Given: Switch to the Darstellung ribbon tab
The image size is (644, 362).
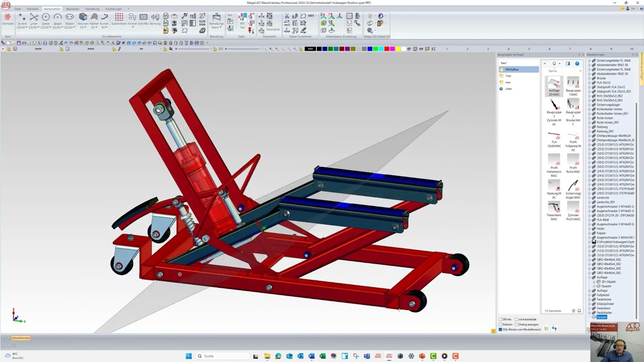Looking at the screenshot, I should pos(92,9).
